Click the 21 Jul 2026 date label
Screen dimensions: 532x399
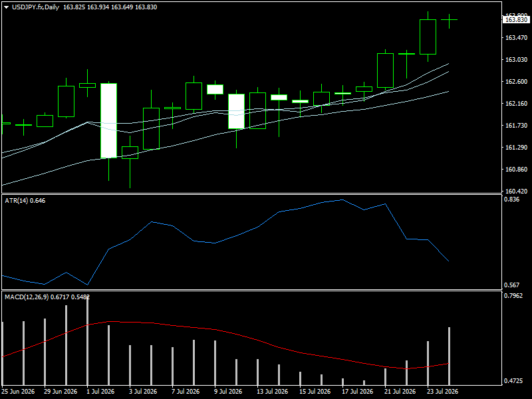(400, 392)
